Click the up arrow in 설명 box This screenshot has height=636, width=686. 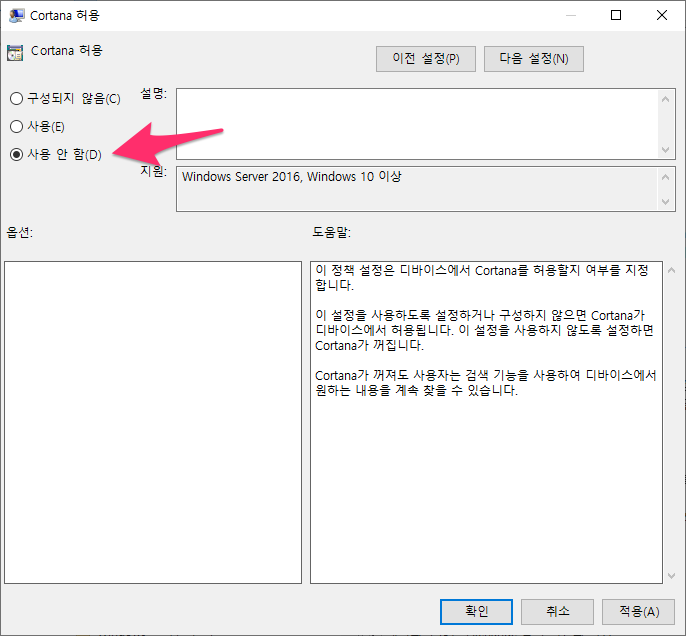coord(665,99)
